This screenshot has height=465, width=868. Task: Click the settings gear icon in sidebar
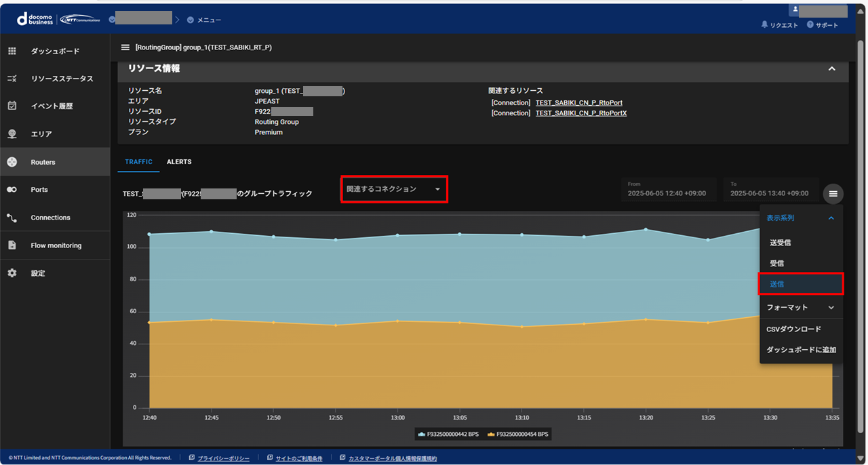coord(12,272)
